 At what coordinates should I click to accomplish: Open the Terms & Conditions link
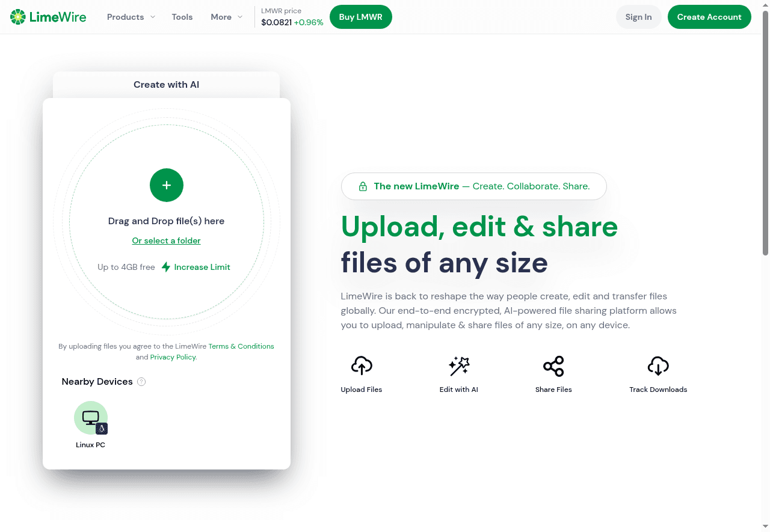click(241, 346)
